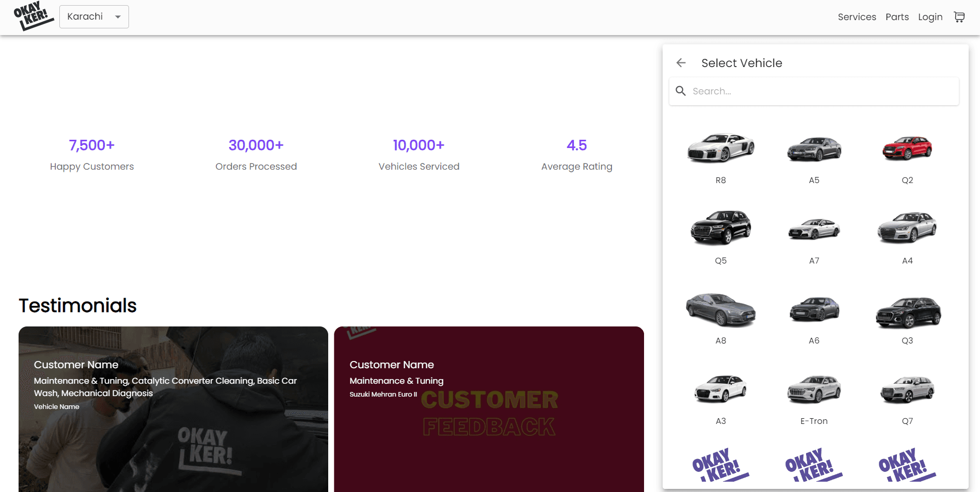Click the Testimonials heading
Screen dimensions: 980x492
pos(77,305)
